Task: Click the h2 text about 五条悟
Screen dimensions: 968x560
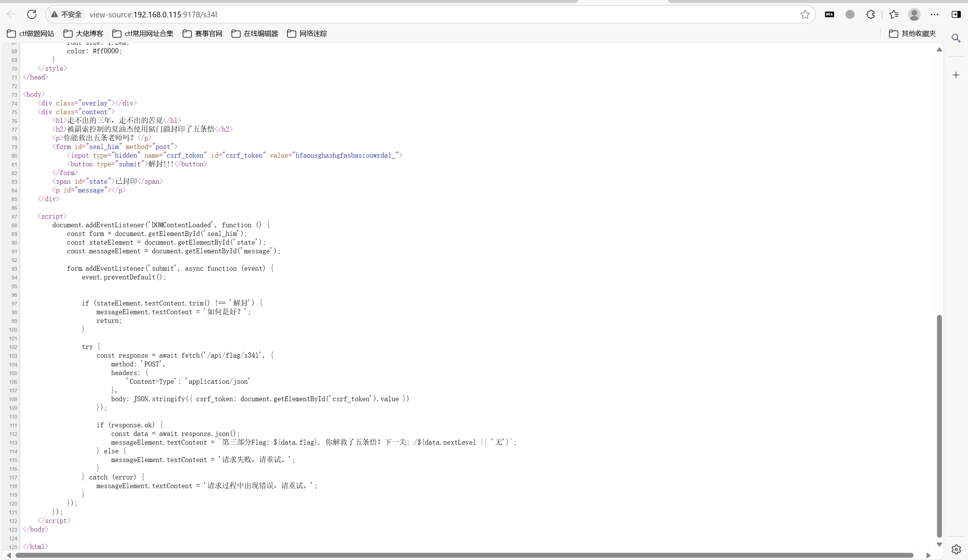Action: 141,129
